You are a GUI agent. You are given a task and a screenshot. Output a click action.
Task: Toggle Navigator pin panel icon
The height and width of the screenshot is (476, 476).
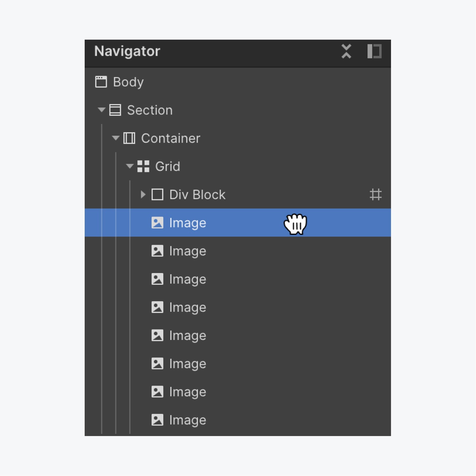[374, 51]
